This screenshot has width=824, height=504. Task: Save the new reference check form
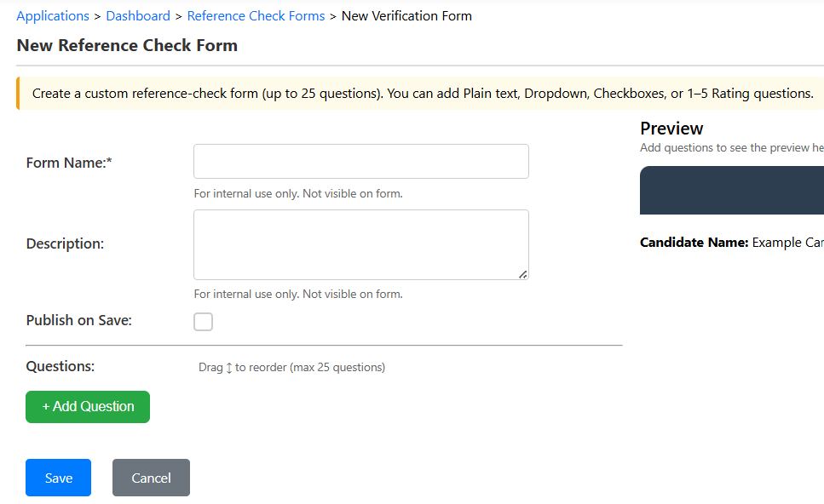coord(57,478)
